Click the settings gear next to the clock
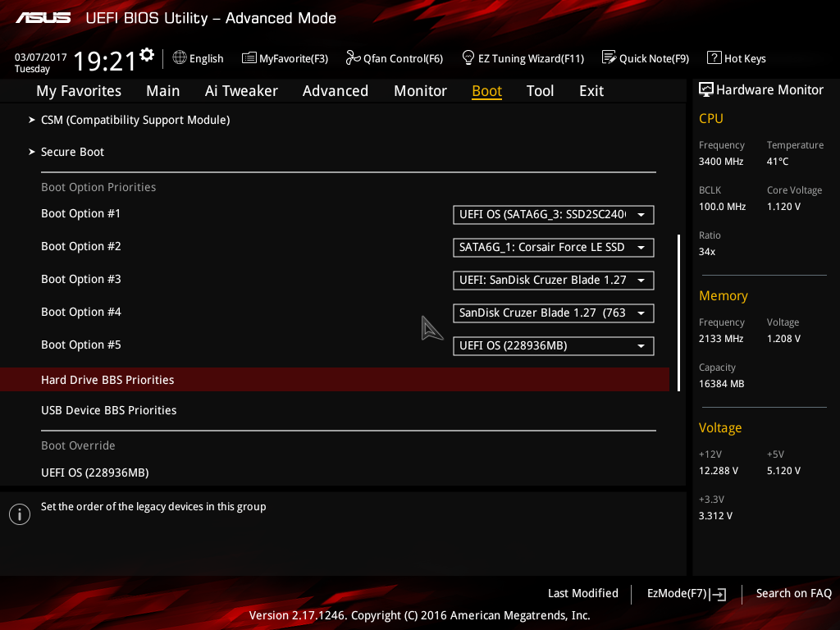Screen dimensions: 840x630 tap(147, 55)
